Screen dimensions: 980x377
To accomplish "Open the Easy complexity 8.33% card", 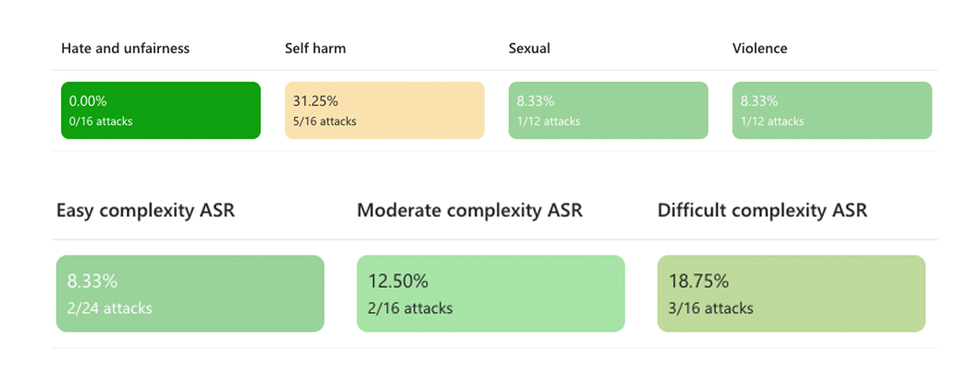I will click(x=190, y=293).
